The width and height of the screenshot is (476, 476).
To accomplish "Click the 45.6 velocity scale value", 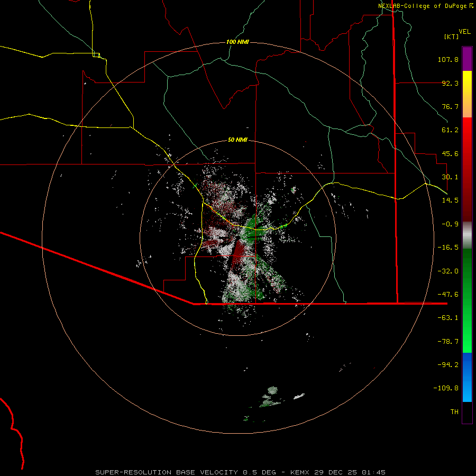I will tap(450, 153).
